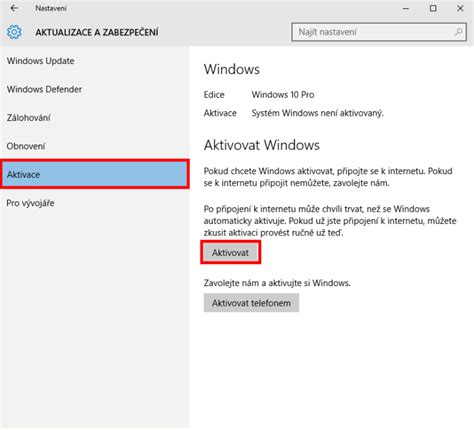
Task: Select Obnovení in the sidebar
Action: [95, 146]
